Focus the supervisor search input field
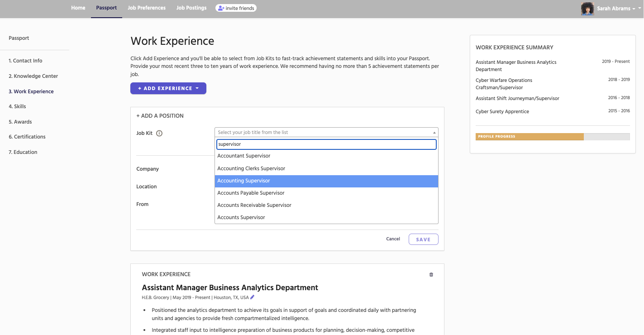Viewport: 644px width, 335px height. coord(326,144)
